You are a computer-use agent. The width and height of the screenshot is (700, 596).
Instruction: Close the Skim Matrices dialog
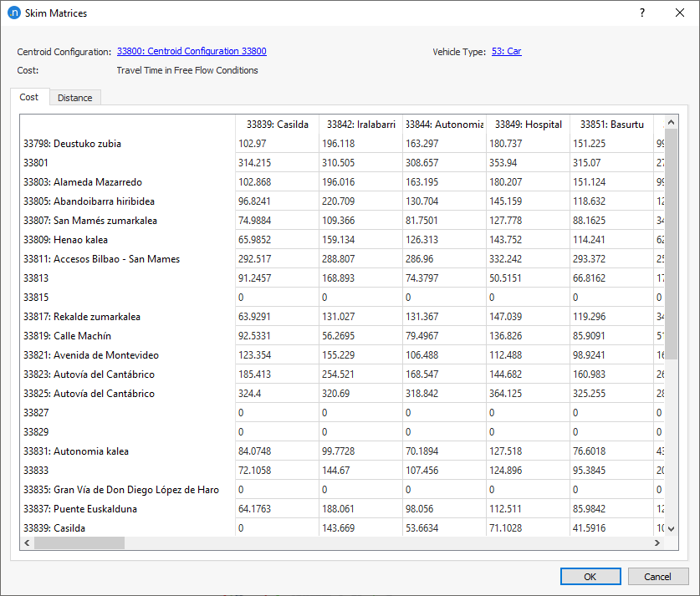680,13
